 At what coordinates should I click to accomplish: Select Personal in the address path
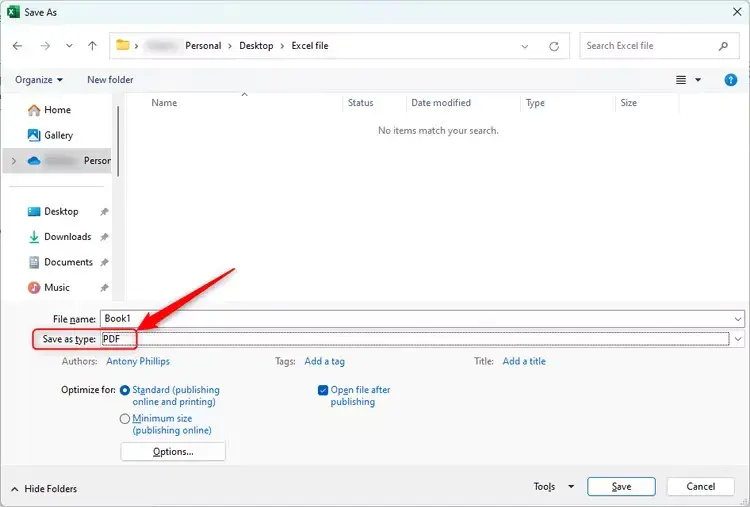[x=203, y=46]
